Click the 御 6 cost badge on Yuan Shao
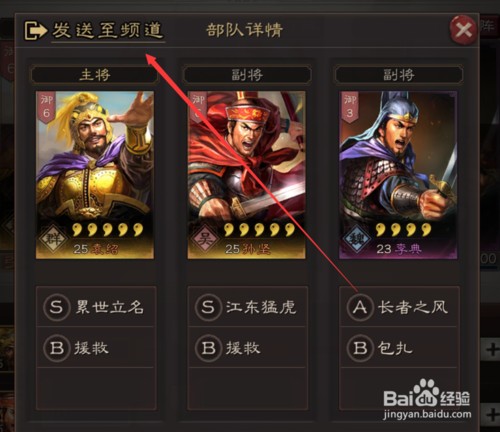 coord(46,107)
